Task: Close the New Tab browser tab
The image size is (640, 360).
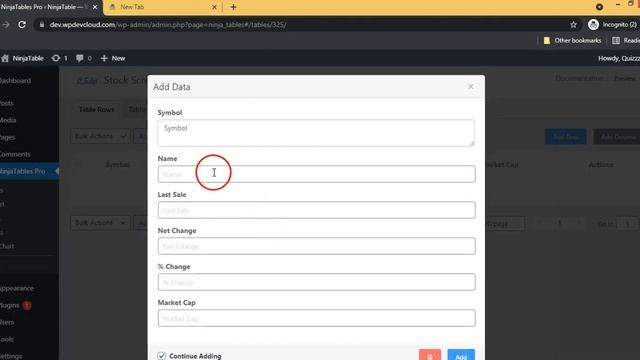Action: [214, 7]
